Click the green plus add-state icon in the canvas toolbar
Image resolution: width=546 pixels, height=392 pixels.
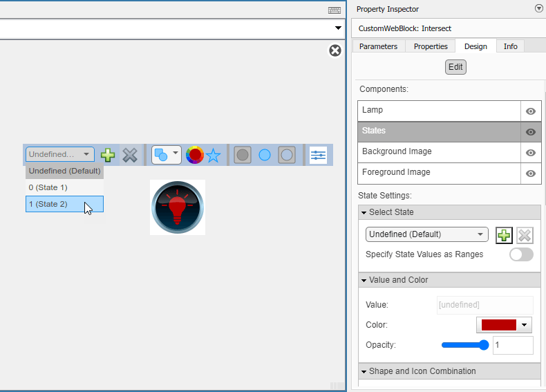point(108,155)
